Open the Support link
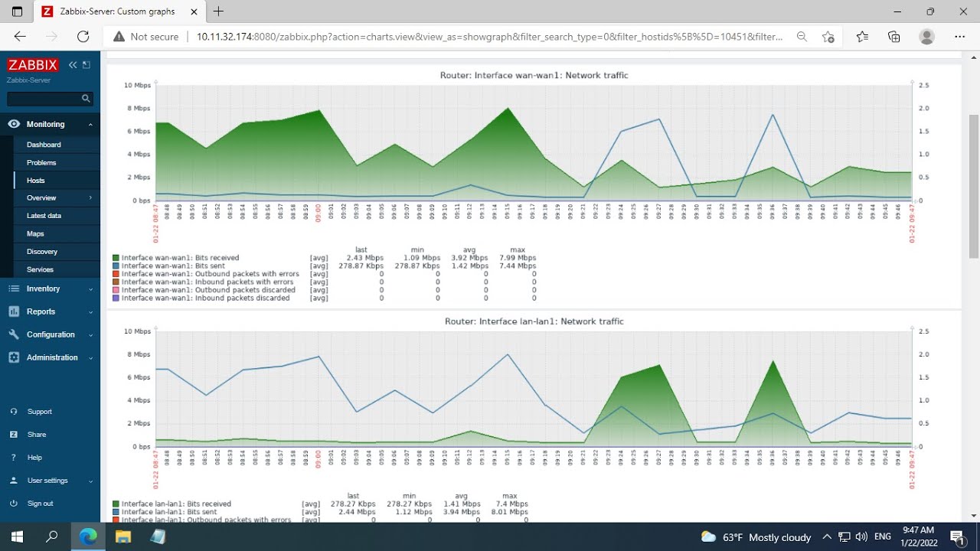Image resolution: width=980 pixels, height=551 pixels. pos(40,412)
